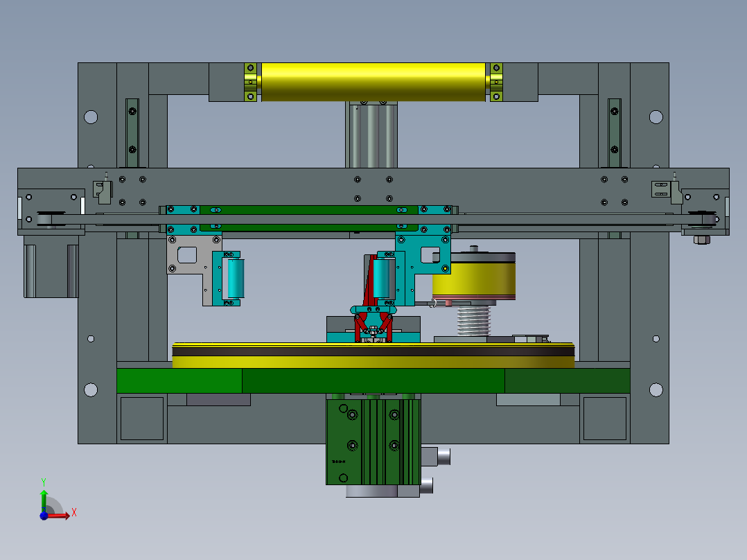Select the vertical column beneath the yellow roller
The image size is (747, 560).
pos(371,135)
